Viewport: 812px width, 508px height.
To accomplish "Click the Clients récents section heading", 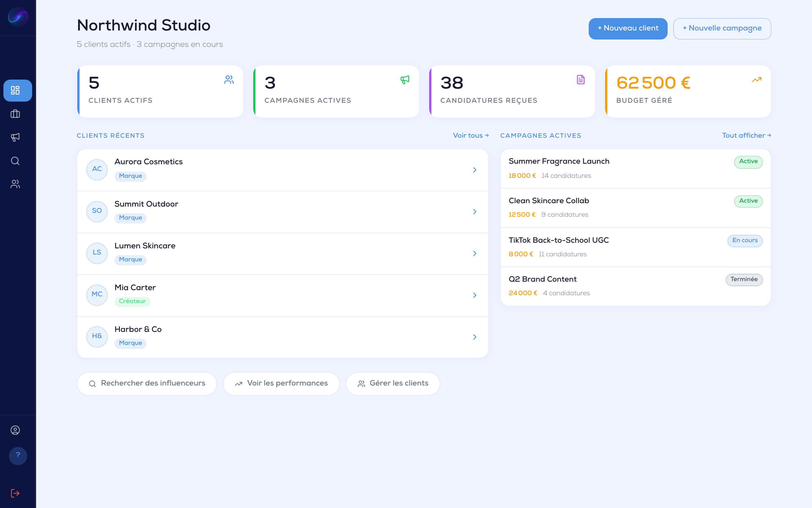I will click(x=111, y=136).
